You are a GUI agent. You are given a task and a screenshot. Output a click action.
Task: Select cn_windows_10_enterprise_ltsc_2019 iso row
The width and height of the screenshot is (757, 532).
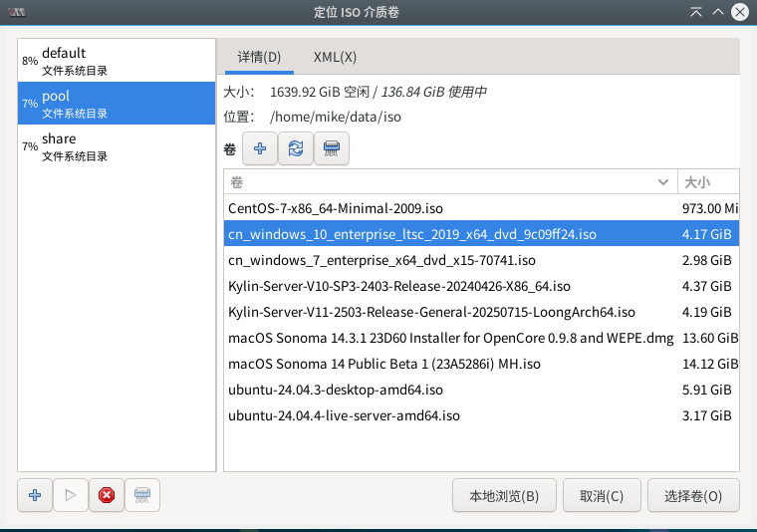[x=481, y=234]
